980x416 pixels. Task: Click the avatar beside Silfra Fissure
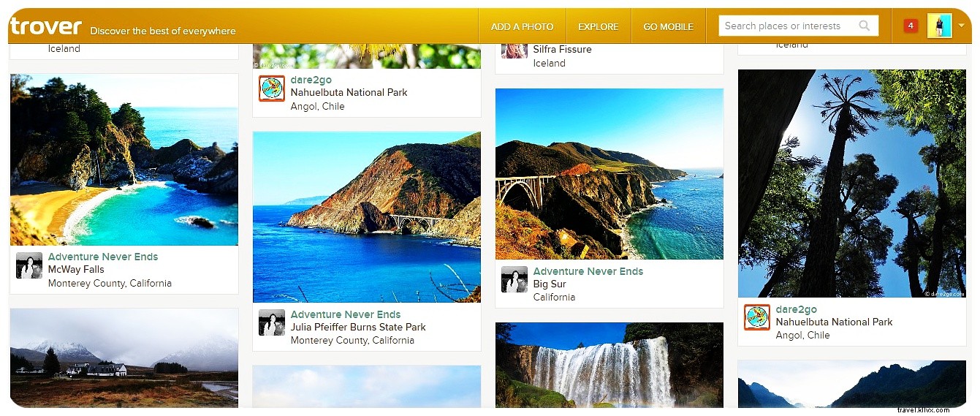514,50
